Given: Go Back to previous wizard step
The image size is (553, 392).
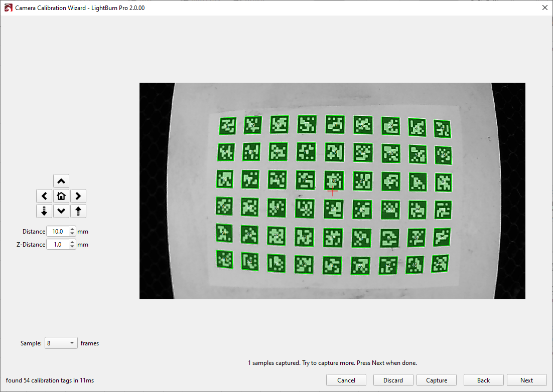Looking at the screenshot, I should (x=483, y=380).
